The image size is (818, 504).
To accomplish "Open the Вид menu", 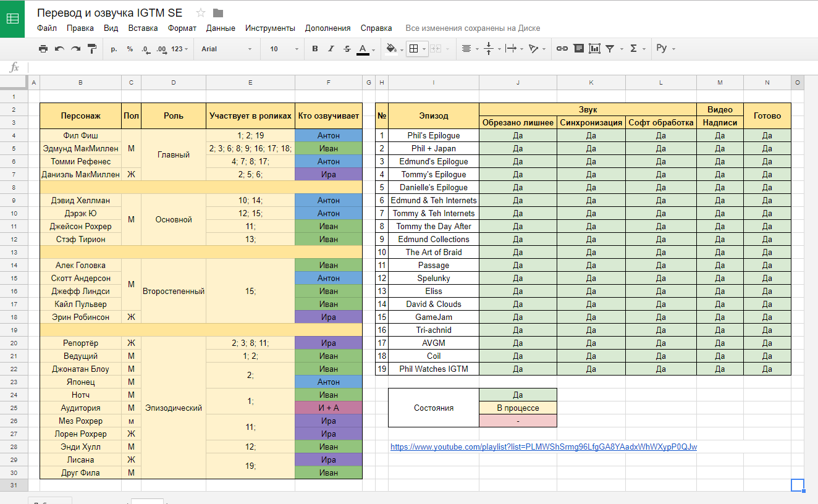I will coord(111,28).
